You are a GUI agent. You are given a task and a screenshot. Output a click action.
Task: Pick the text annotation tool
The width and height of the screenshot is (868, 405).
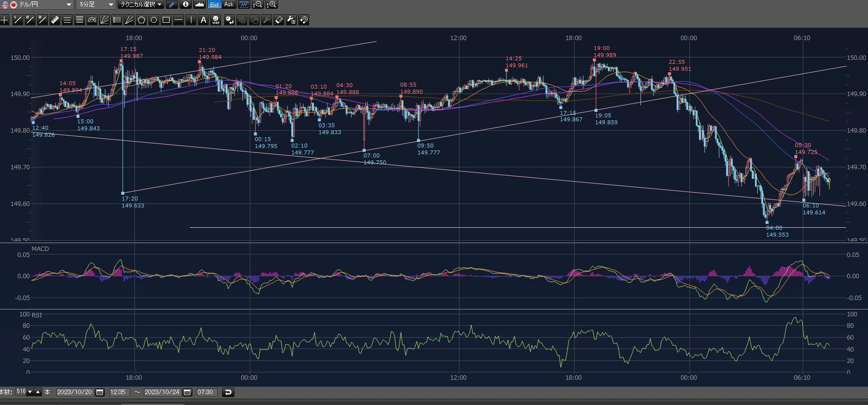pos(203,20)
